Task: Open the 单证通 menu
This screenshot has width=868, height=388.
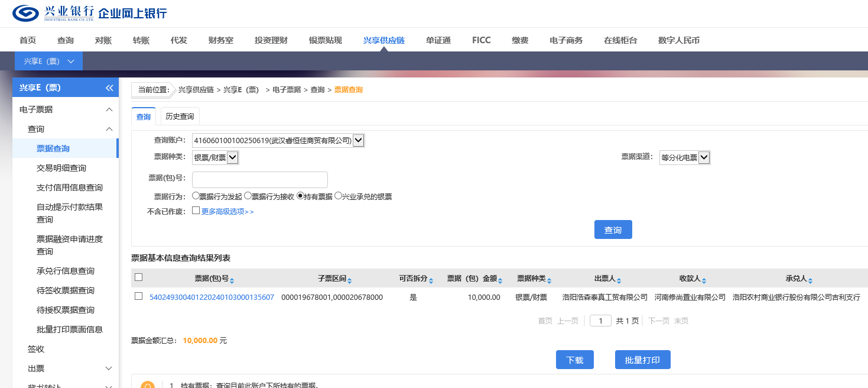Action: pyautogui.click(x=438, y=40)
